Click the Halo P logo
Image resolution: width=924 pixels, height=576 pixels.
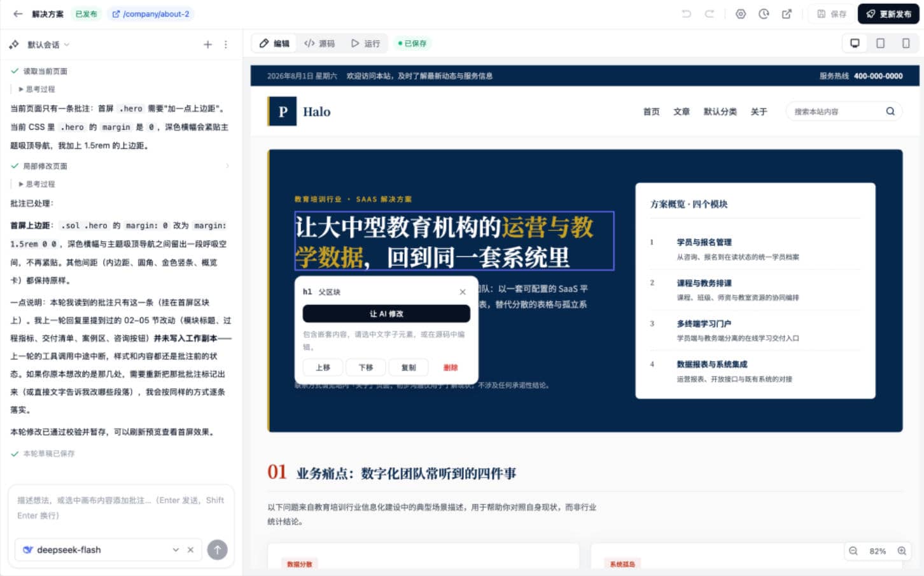[283, 111]
